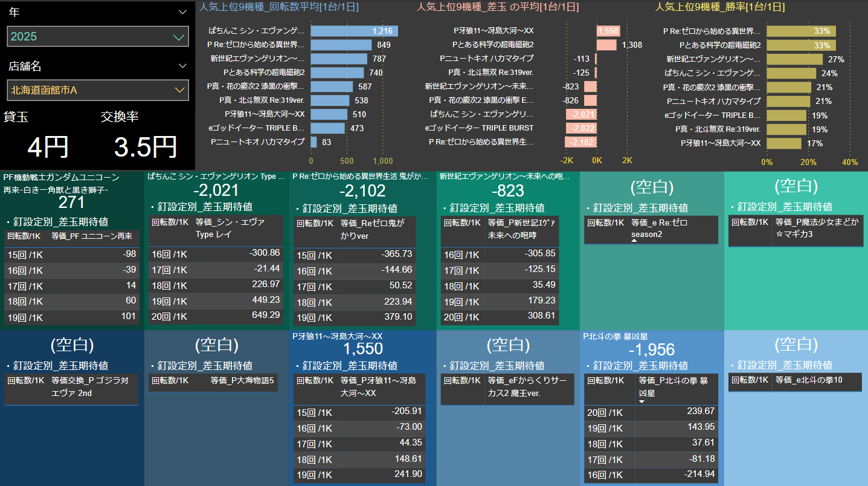Select the 1,216 bar in 回転数平均 chart
Screen dimensions: 868x486
pos(354,31)
